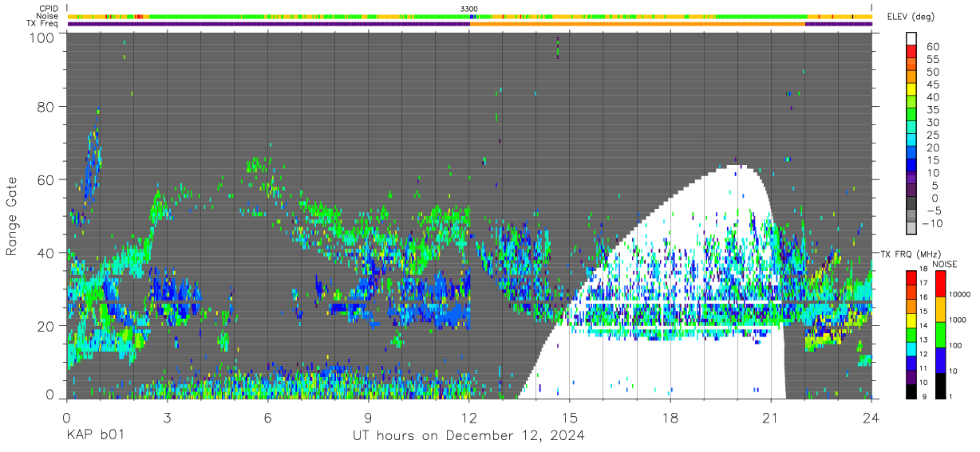Click the 10000 label on the NOISE legend
Viewport: 980px width, 452px height.
click(959, 294)
